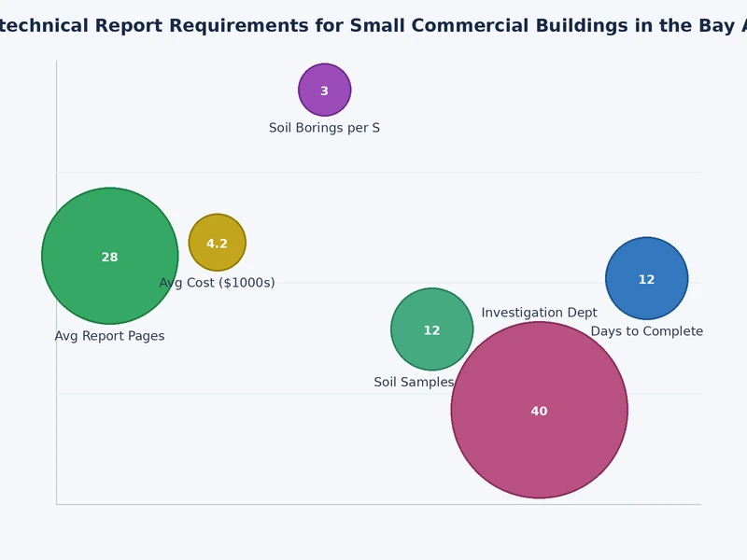
Task: Click the purple bubble labeled 3
Action: click(x=324, y=90)
